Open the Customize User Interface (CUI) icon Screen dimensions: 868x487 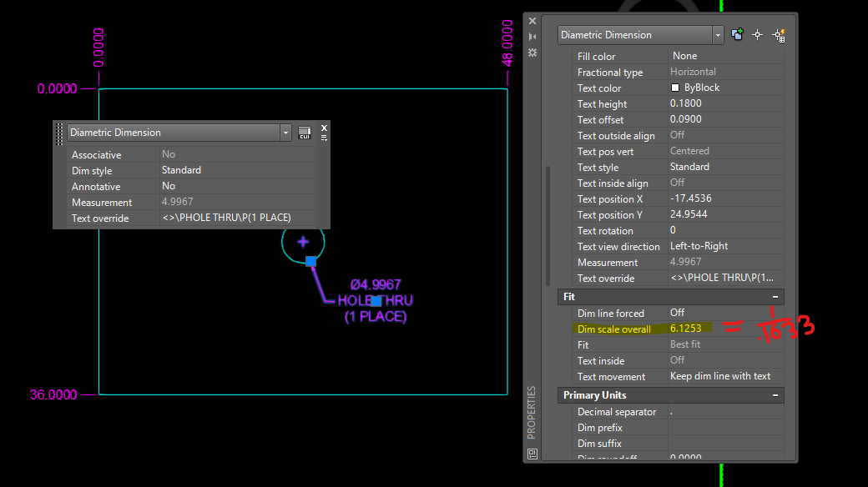[305, 132]
